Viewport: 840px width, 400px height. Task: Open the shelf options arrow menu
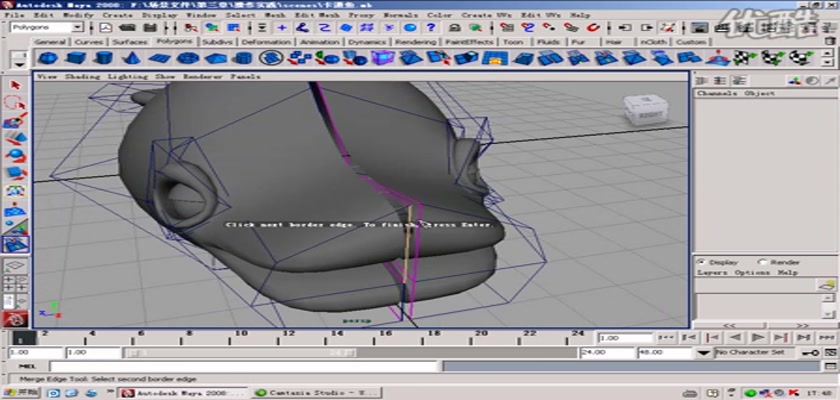[x=20, y=64]
